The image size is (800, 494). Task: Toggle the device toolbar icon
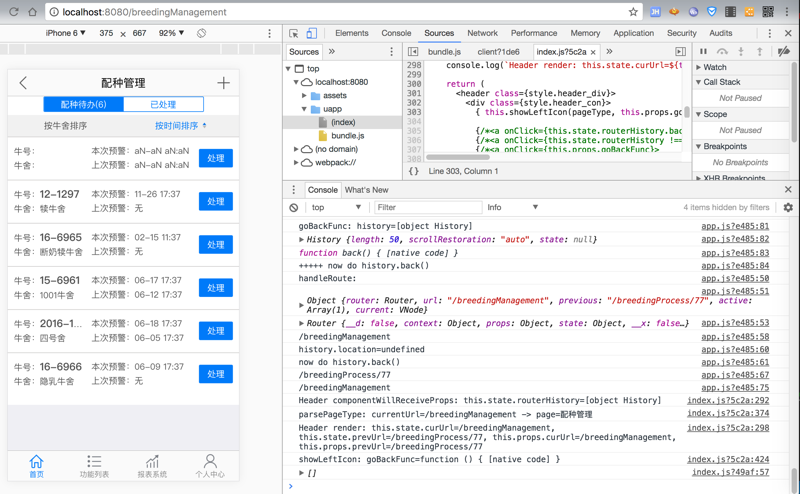click(311, 33)
